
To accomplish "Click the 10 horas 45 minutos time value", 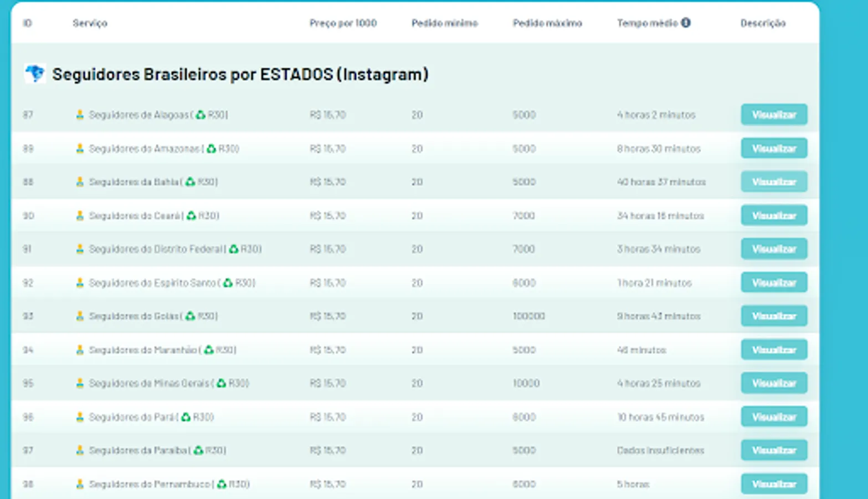I will [660, 417].
